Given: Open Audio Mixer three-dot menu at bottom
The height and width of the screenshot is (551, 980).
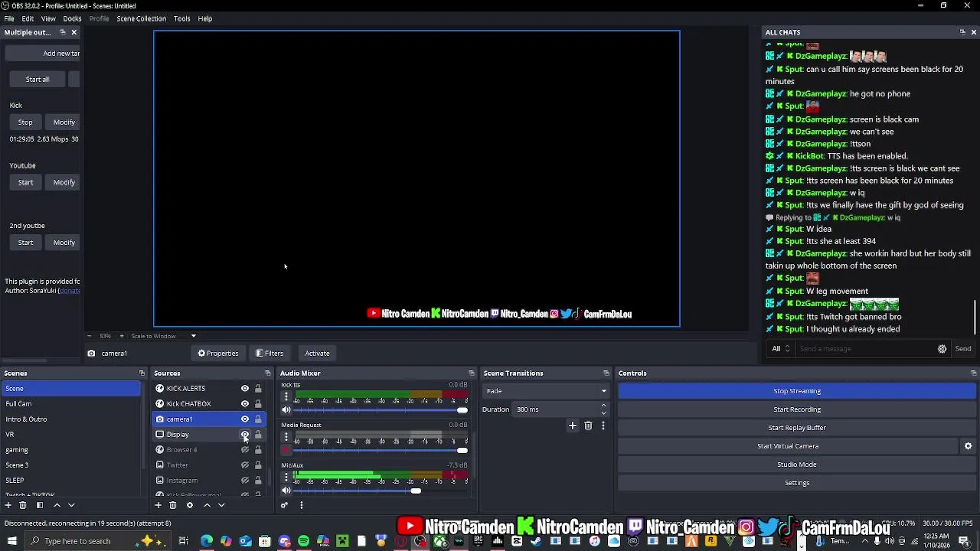Looking at the screenshot, I should coord(302,505).
